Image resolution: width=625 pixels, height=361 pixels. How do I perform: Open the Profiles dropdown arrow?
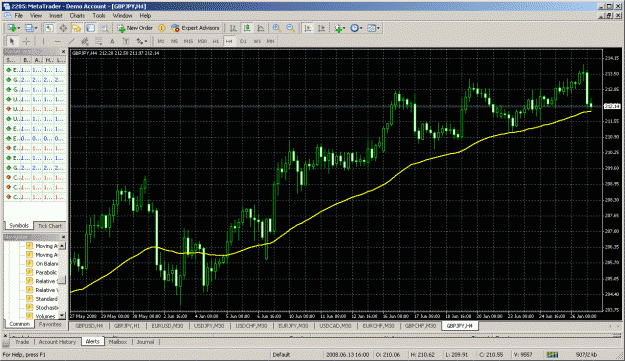click(x=36, y=28)
